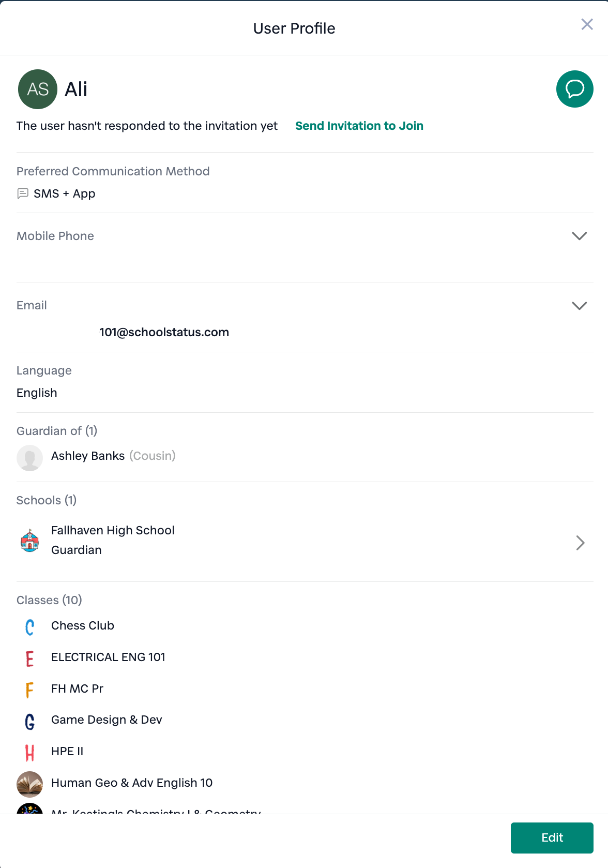Click the Fallhaven High School building icon
Viewport: 608px width, 868px height.
pyautogui.click(x=29, y=541)
